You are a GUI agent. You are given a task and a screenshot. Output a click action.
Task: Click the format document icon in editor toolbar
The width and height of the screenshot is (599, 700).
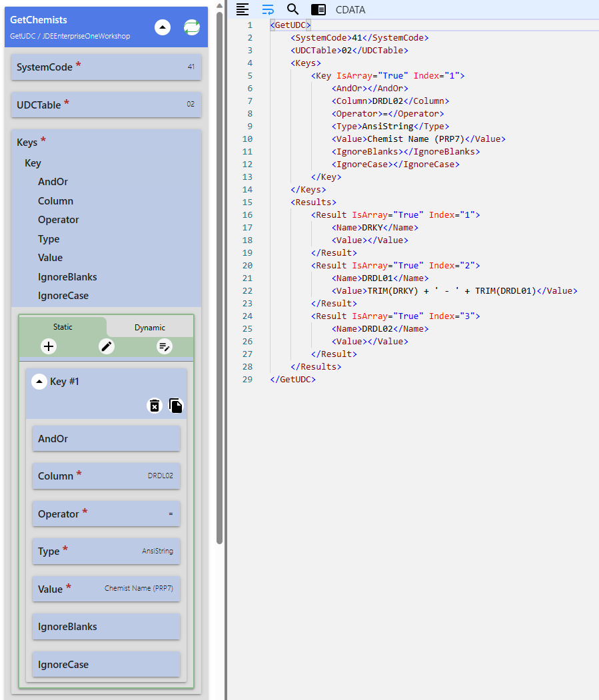click(x=242, y=9)
